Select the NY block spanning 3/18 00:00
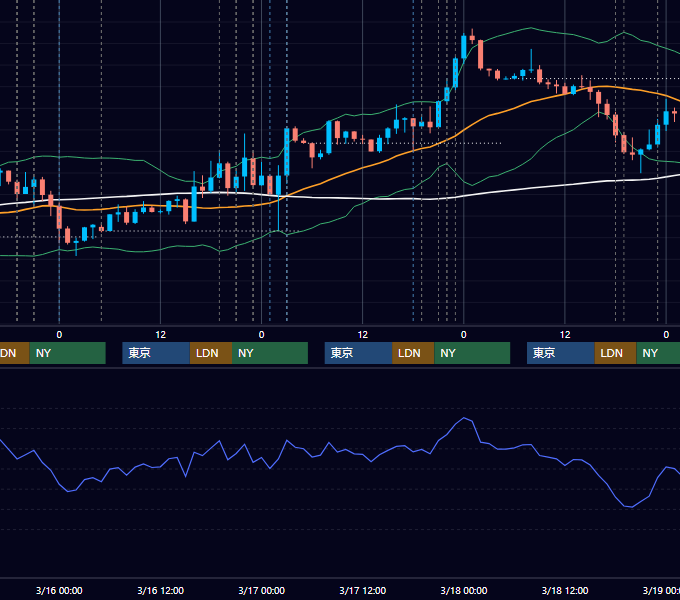680x600 pixels. (472, 353)
